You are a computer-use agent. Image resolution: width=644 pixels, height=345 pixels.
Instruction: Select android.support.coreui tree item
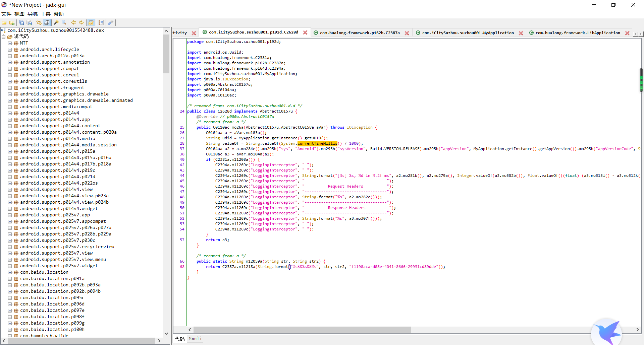pos(50,75)
